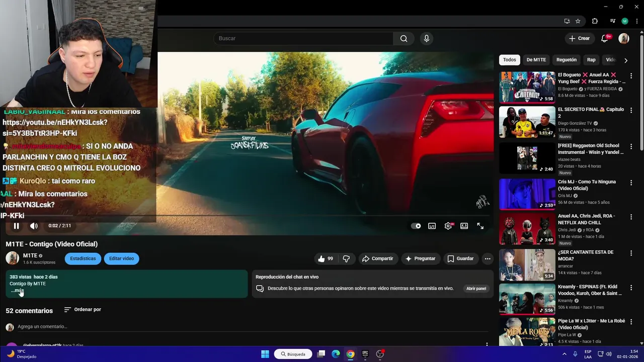Screen dimensions: 644x362
Task: Open the Chrome extensions puzzle icon
Action: coord(595,21)
